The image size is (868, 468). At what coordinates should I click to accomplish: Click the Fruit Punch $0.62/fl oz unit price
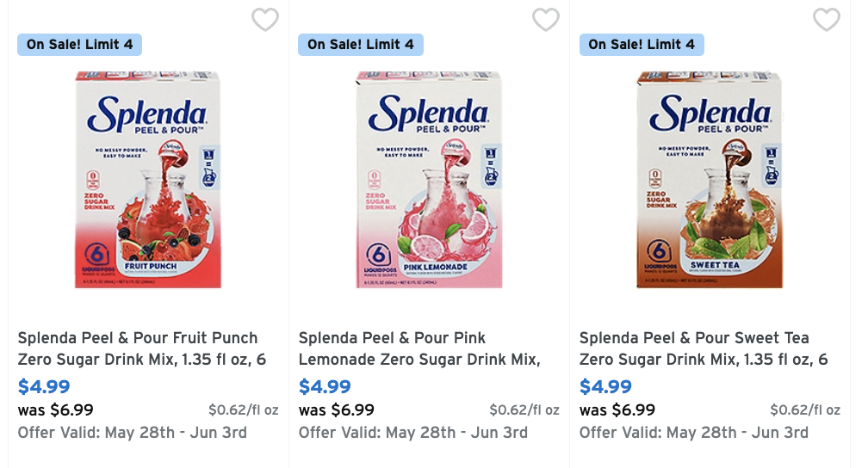244,410
